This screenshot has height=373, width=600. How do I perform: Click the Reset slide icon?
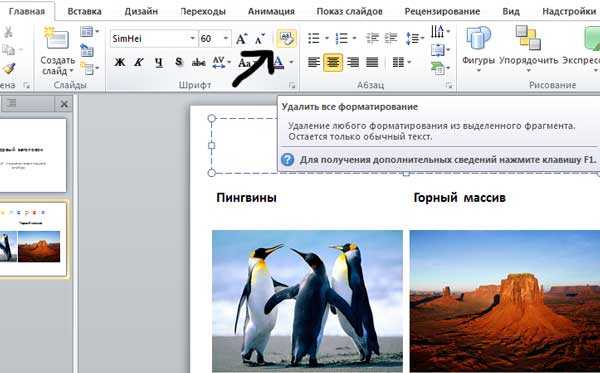click(x=87, y=50)
